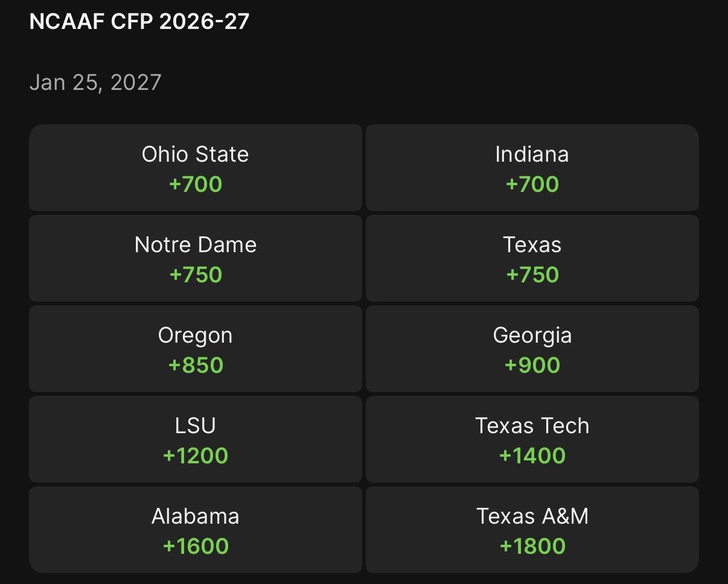
Task: Add Notre Dame to the bet slip
Action: pyautogui.click(x=195, y=258)
